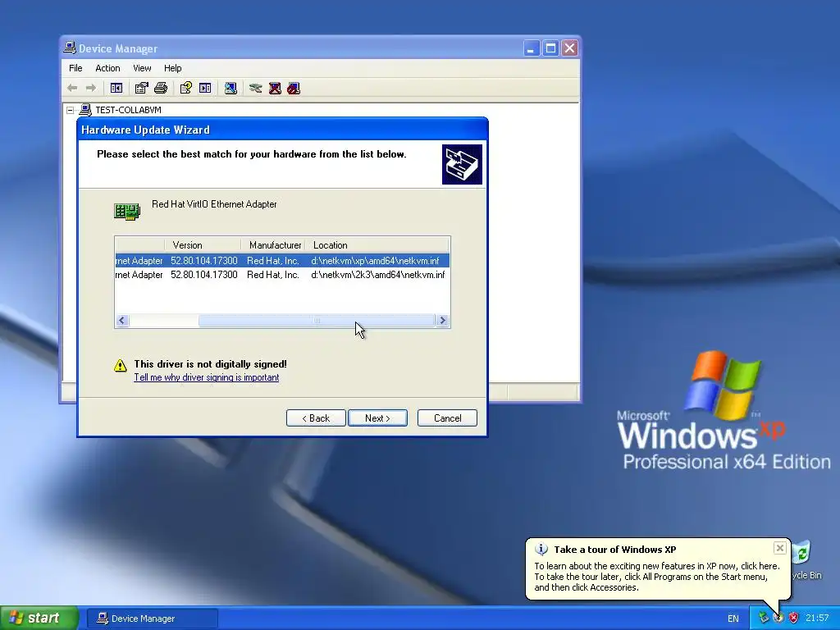Click the balloon's information icon
The width and height of the screenshot is (840, 630).
[x=541, y=550]
